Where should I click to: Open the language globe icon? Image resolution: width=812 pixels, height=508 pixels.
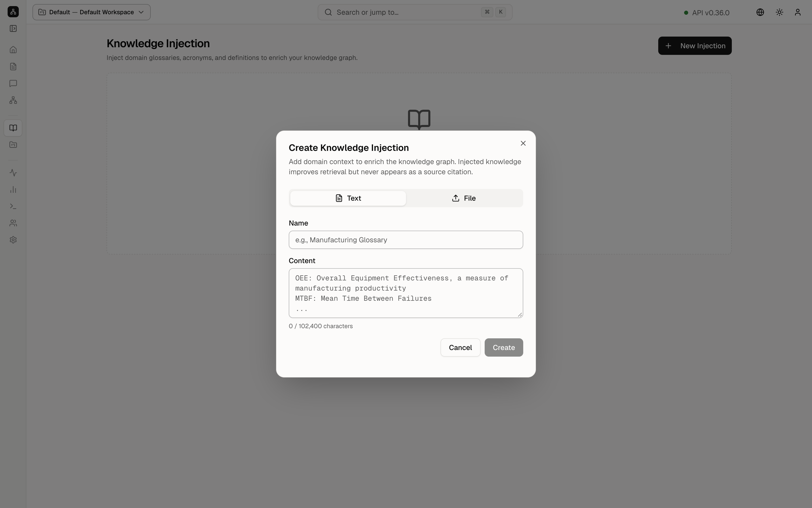(x=760, y=12)
